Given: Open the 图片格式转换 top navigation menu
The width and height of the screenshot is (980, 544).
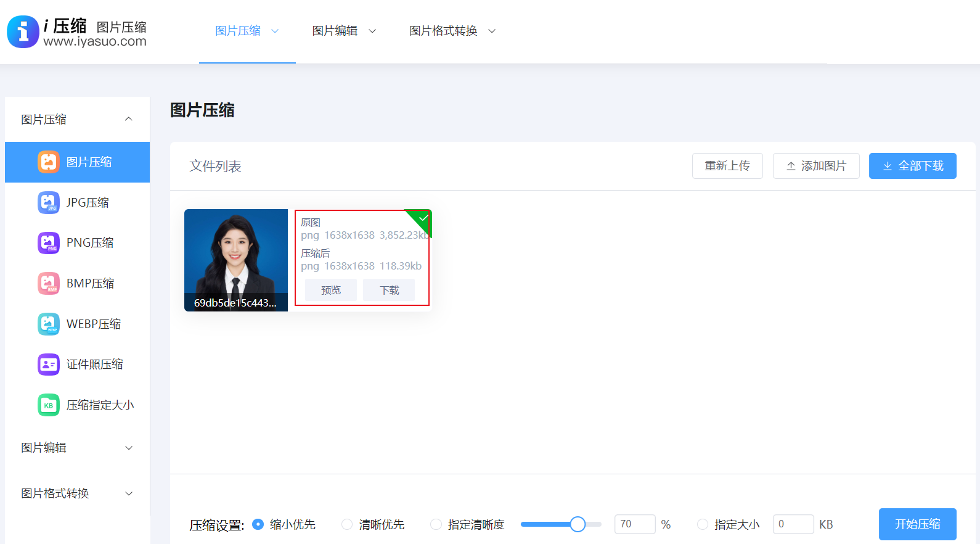Looking at the screenshot, I should pos(452,31).
